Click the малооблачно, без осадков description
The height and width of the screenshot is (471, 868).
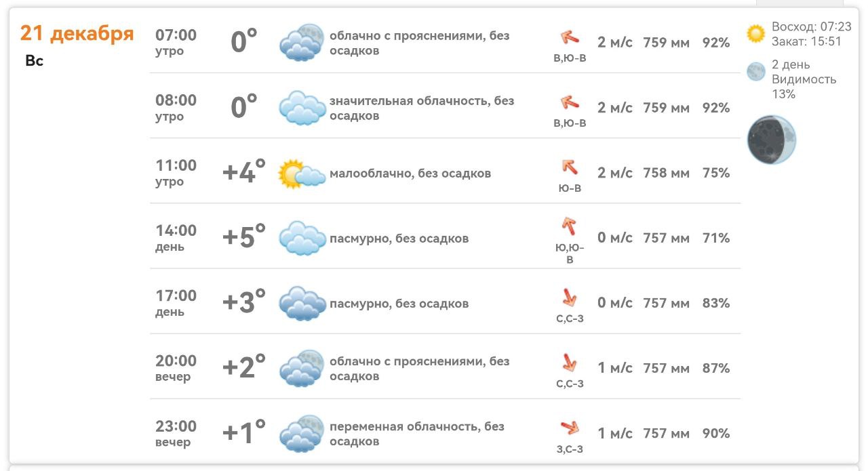410,173
